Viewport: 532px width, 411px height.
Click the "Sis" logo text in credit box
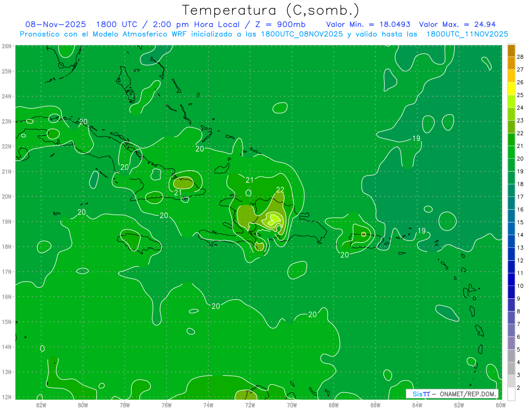click(x=417, y=394)
